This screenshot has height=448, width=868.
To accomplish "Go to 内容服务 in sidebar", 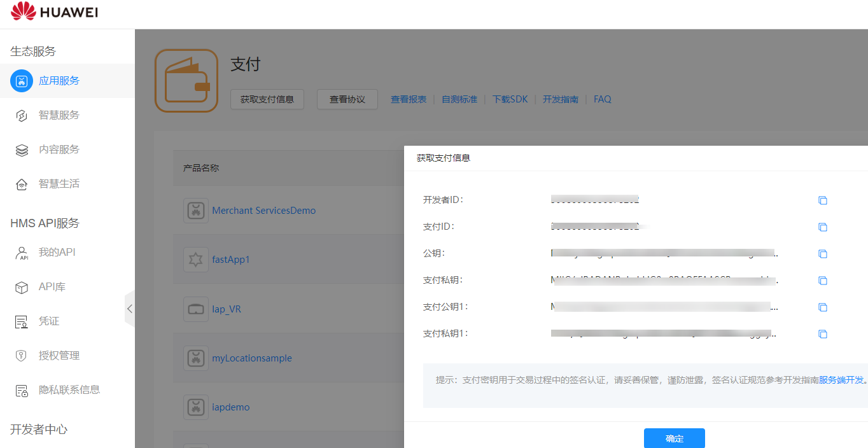I will pos(59,150).
